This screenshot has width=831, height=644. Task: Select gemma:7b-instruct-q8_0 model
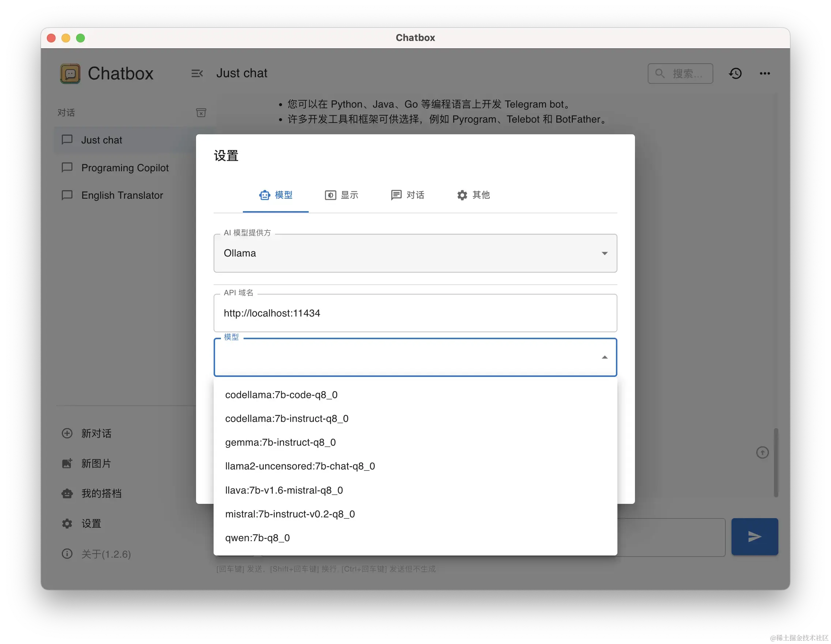(415, 442)
